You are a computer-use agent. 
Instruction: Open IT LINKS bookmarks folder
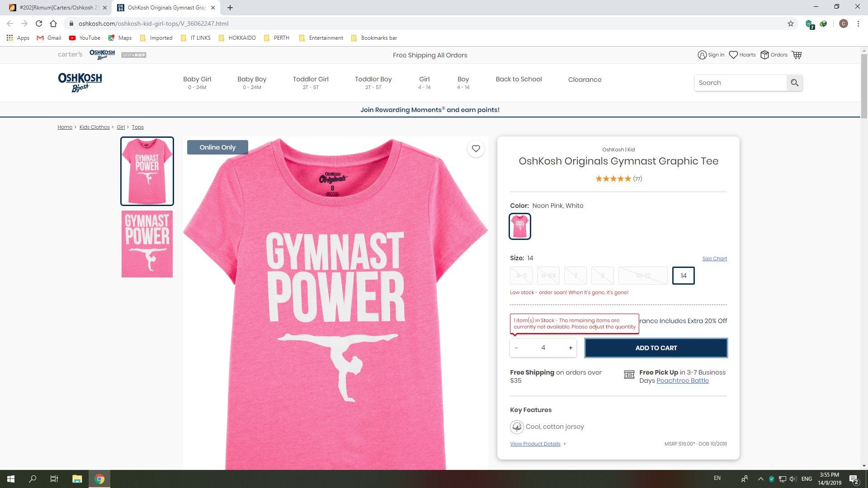point(196,38)
